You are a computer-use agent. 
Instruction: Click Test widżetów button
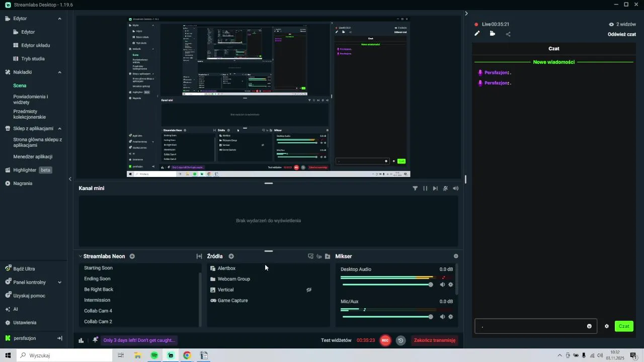(x=336, y=340)
